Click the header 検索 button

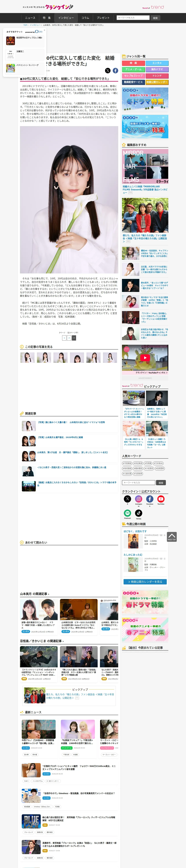pos(155,18)
